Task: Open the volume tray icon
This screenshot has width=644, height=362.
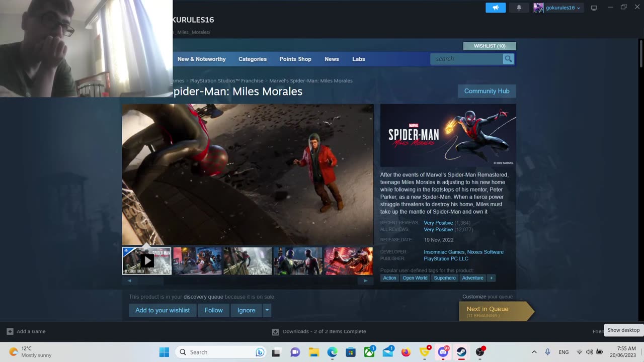Action: [589, 352]
